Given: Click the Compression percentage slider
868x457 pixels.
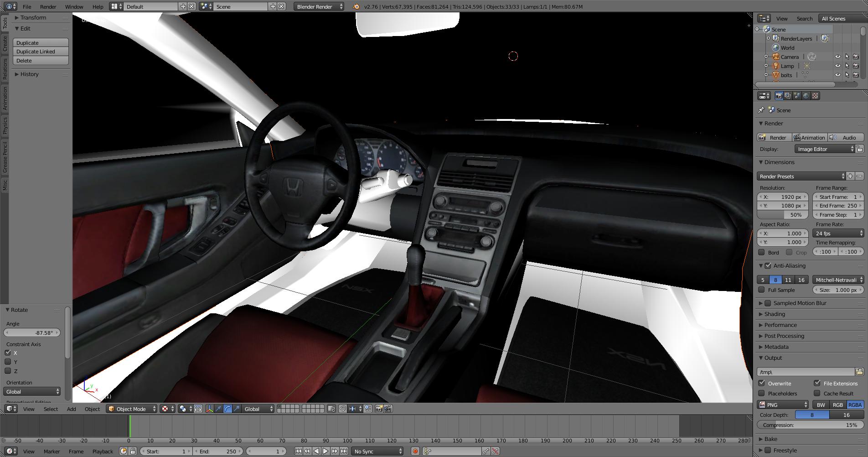Looking at the screenshot, I should click(810, 425).
